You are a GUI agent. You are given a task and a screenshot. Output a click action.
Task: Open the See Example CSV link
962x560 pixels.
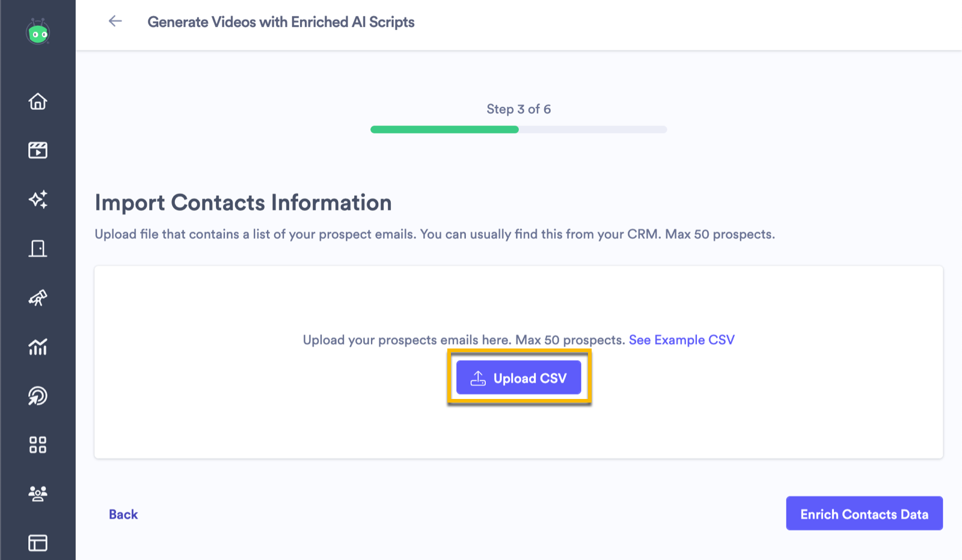[681, 339]
